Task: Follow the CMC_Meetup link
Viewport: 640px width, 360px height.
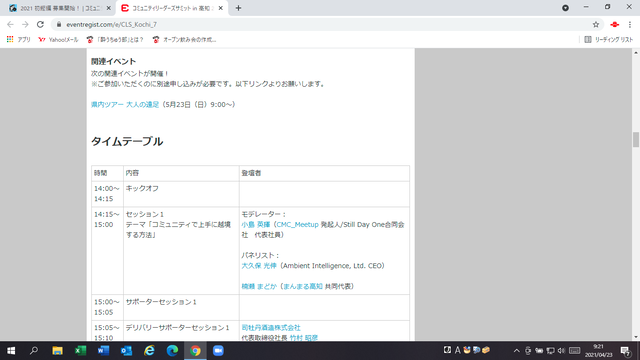Action: pyautogui.click(x=298, y=224)
